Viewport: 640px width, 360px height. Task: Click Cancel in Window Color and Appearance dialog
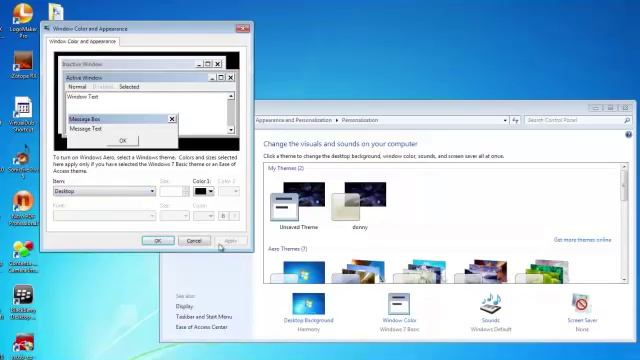pyautogui.click(x=194, y=241)
